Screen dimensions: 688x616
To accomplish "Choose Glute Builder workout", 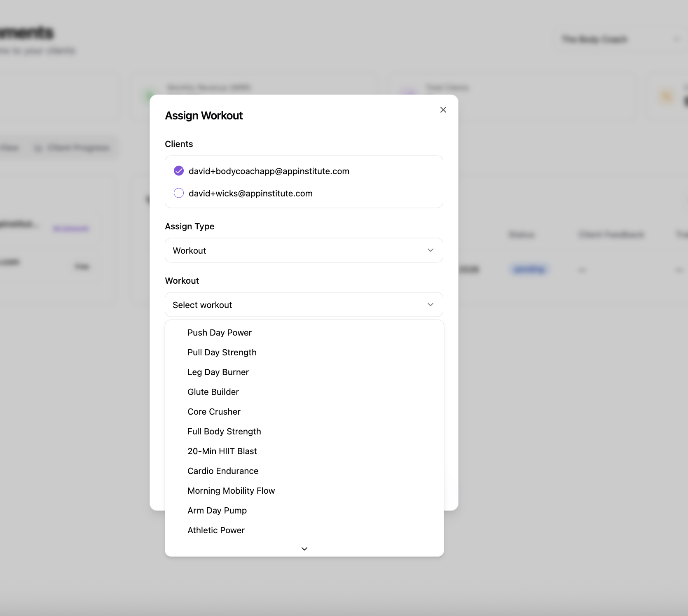I will pos(304,392).
